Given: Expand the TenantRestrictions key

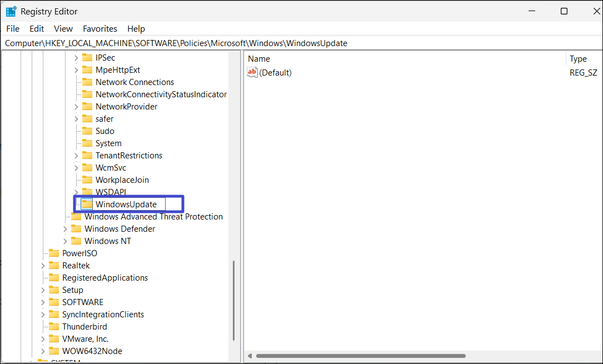Looking at the screenshot, I should click(x=76, y=155).
